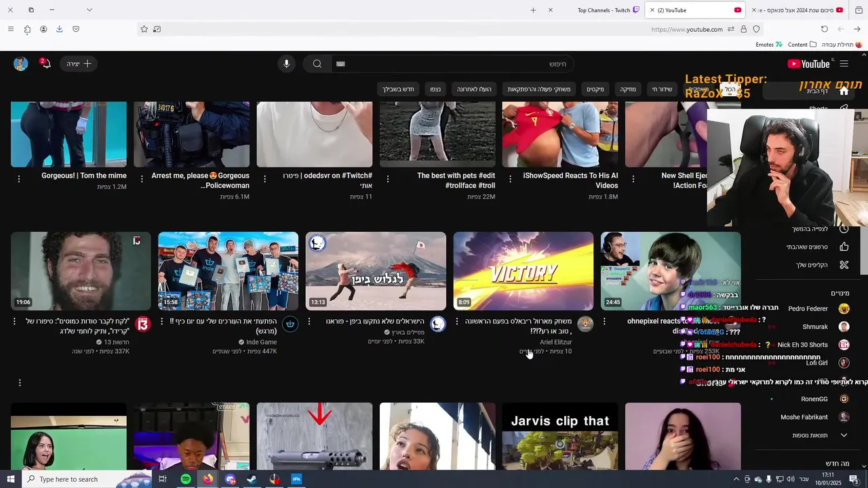Open the 'Ariel Elitzur' channel link
The image size is (868, 488).
click(555, 342)
